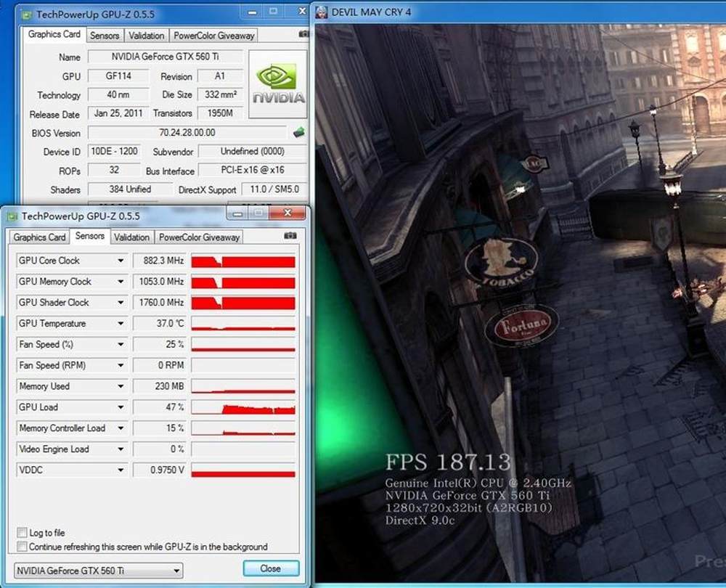
Task: Enable the Log to file checkbox
Action: tap(22, 532)
